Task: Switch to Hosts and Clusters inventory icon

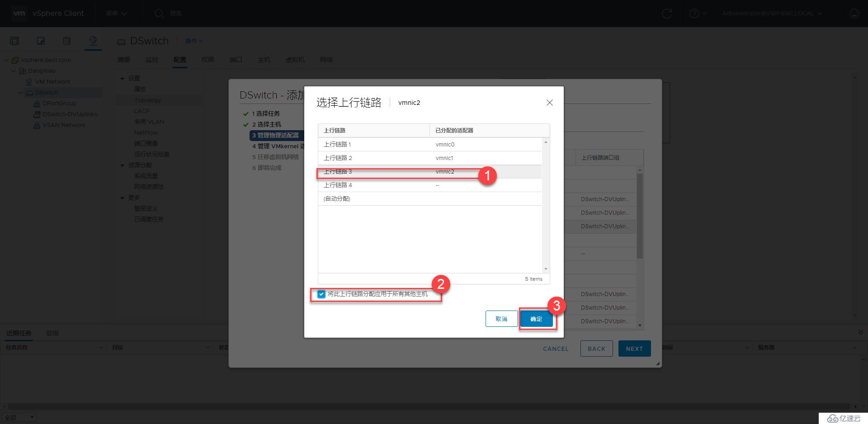Action: click(x=14, y=41)
